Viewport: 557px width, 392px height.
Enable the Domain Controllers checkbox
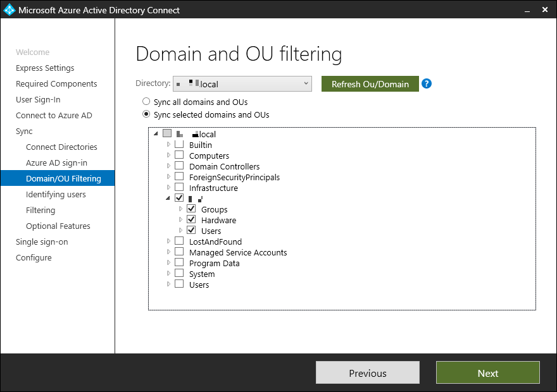(x=179, y=166)
